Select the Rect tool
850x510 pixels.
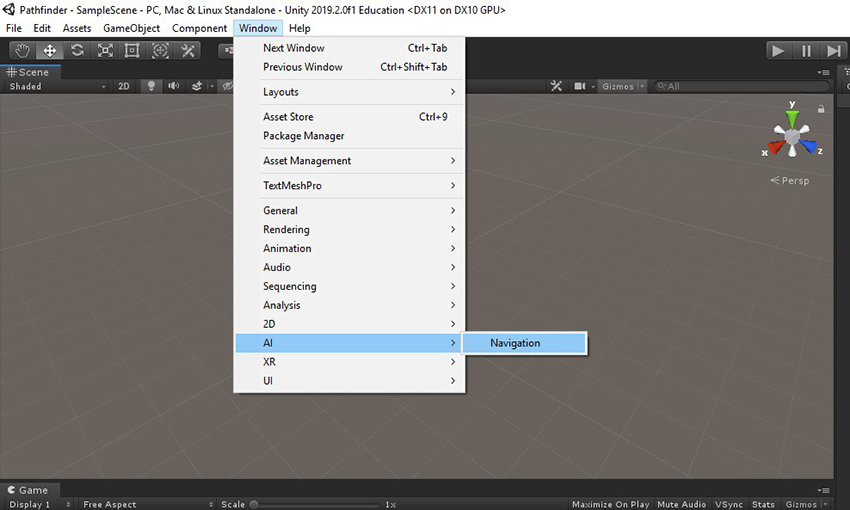tap(132, 51)
